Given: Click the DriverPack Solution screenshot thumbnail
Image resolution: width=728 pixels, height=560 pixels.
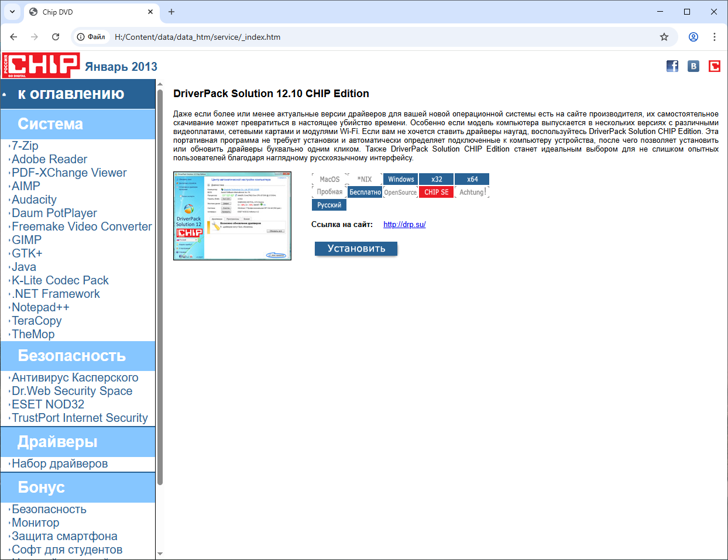Looking at the screenshot, I should point(232,216).
